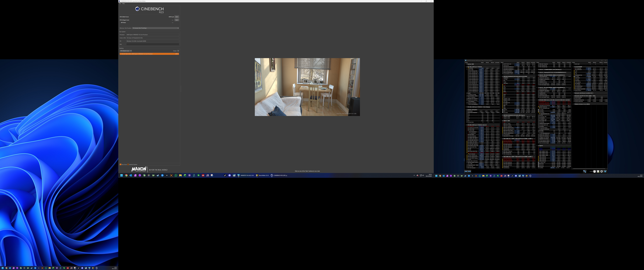
Task: Open WhatsApp from the center taskbar
Action: click(176, 175)
